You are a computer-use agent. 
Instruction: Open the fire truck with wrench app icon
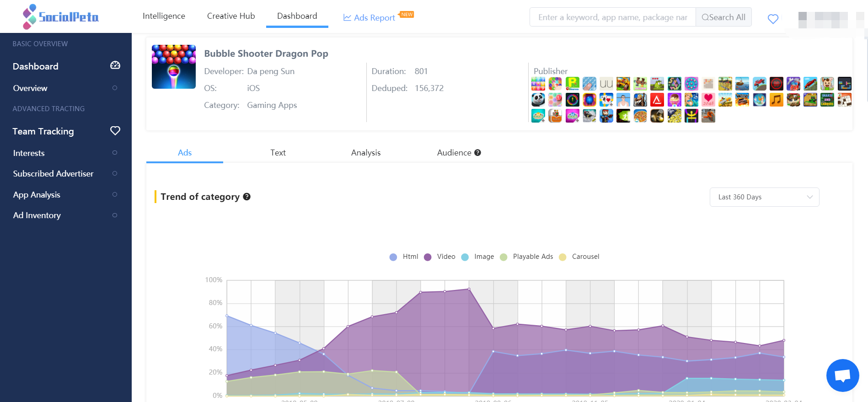tap(793, 84)
